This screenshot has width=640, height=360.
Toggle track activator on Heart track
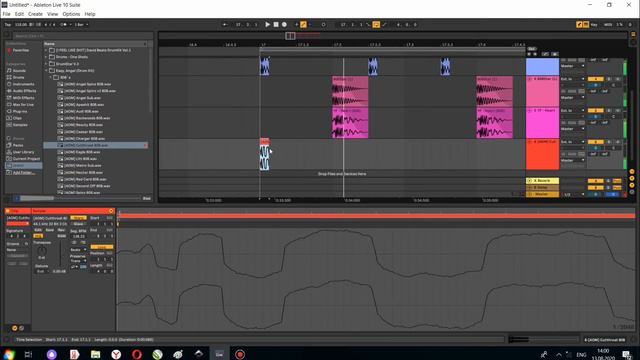595,110
